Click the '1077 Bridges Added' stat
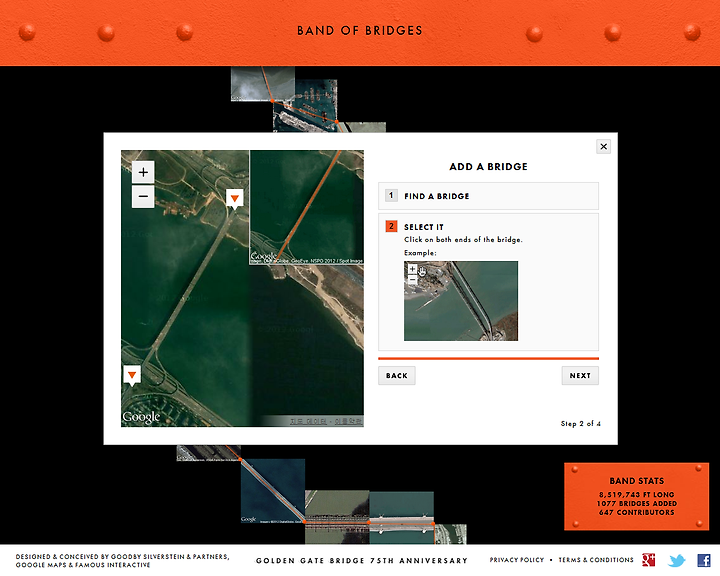 pyautogui.click(x=636, y=503)
